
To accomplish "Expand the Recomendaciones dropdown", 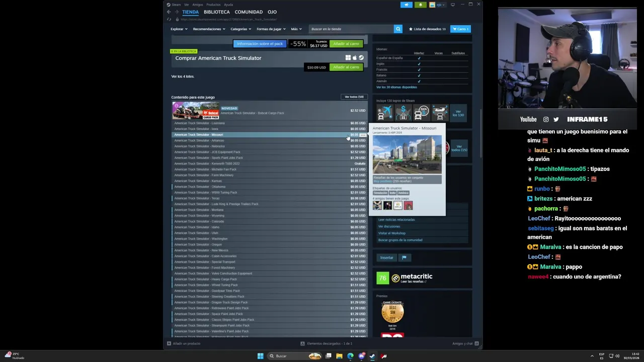I will pyautogui.click(x=209, y=29).
